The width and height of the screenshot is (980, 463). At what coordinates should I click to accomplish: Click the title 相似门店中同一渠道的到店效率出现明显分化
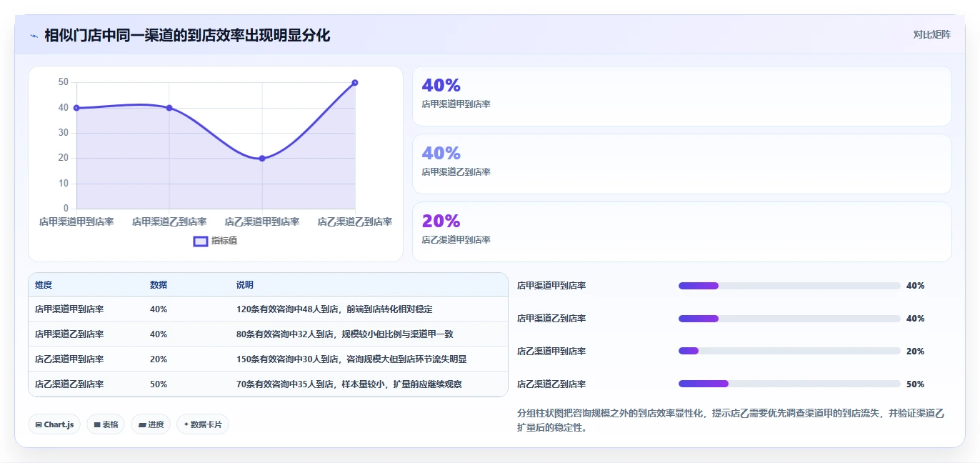click(187, 36)
